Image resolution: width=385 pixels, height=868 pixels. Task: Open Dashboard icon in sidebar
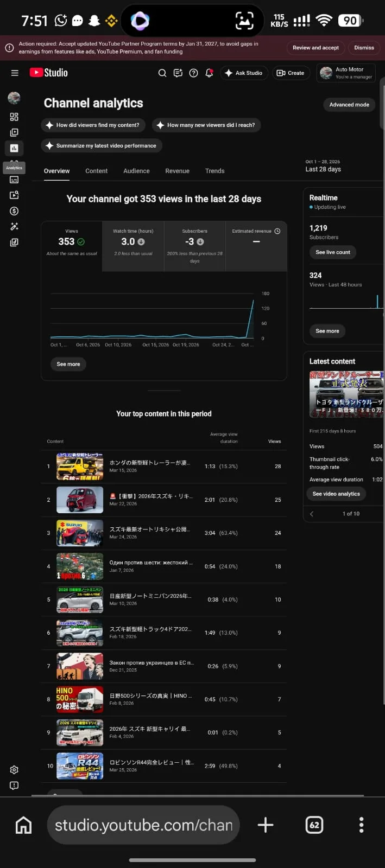(14, 117)
